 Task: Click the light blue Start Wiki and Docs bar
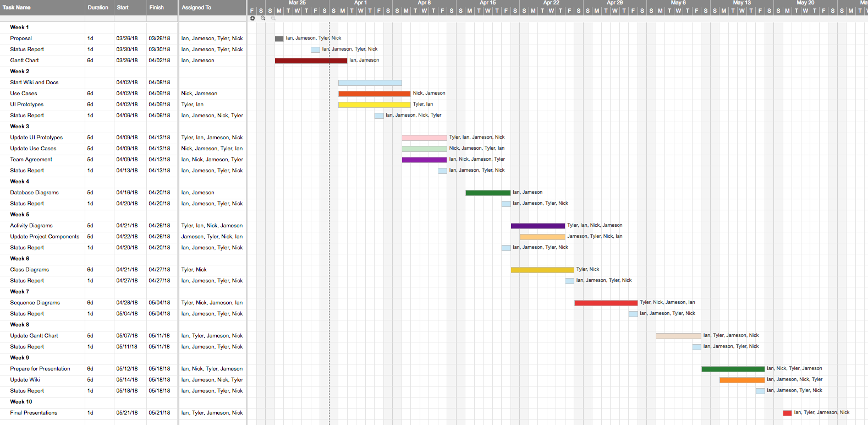tap(370, 83)
